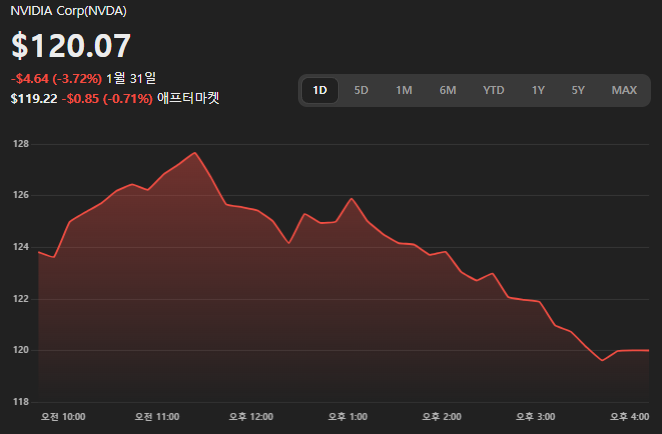The image size is (662, 434).
Task: Click the 오후 1:00 time label
Action: pyautogui.click(x=348, y=417)
